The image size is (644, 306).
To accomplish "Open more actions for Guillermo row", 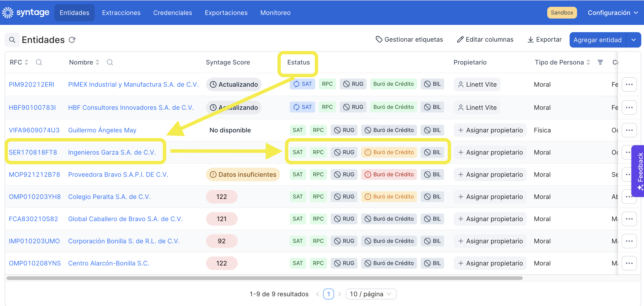I will 629,130.
